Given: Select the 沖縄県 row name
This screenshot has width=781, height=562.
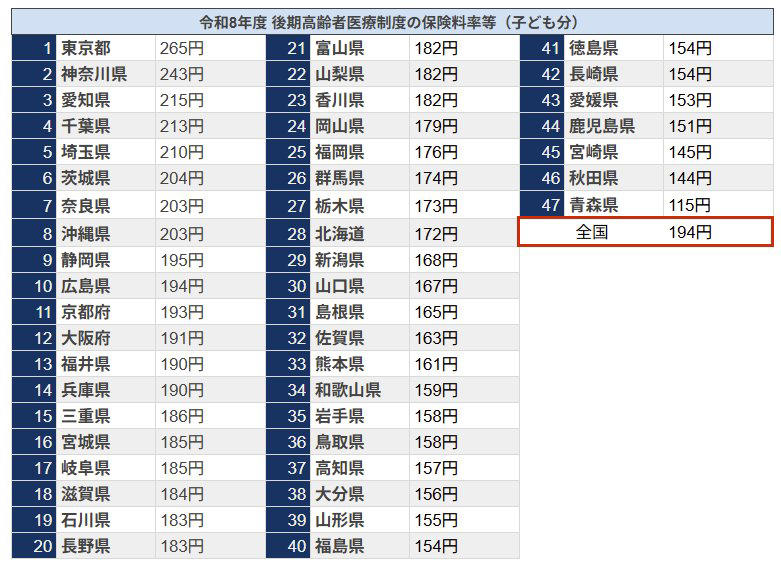Looking at the screenshot, I should coord(86,234).
